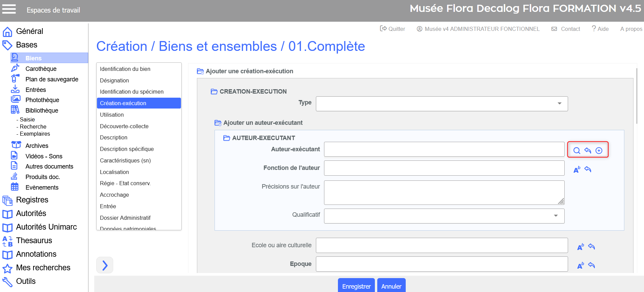This screenshot has width=644, height=292.
Task: Click the Ab icon for Ecole ou aire culturelle
Action: point(580,247)
